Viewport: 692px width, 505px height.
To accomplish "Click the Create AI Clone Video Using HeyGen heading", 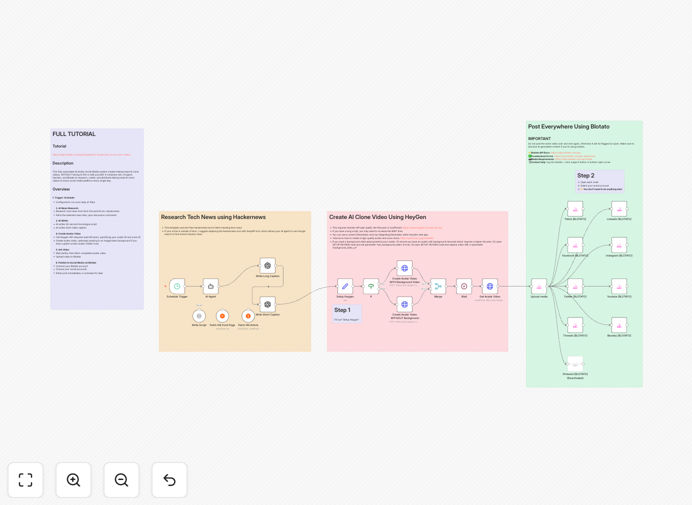I will 378,217.
